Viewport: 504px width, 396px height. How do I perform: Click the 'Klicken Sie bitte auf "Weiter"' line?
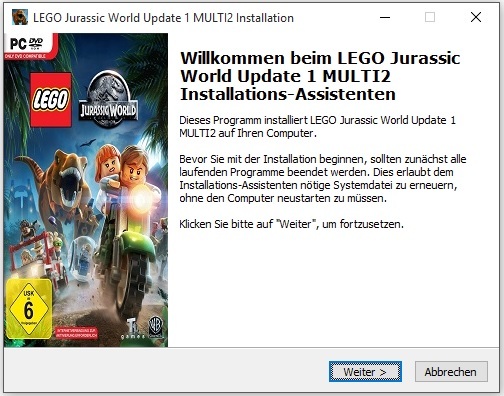coord(291,224)
